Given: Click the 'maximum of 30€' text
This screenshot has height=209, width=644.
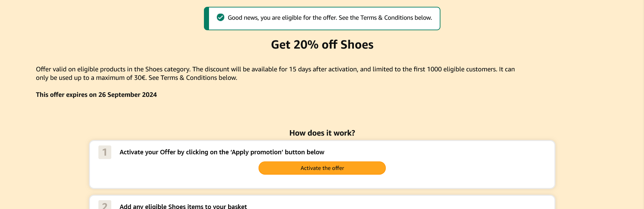Looking at the screenshot, I should pos(121,78).
